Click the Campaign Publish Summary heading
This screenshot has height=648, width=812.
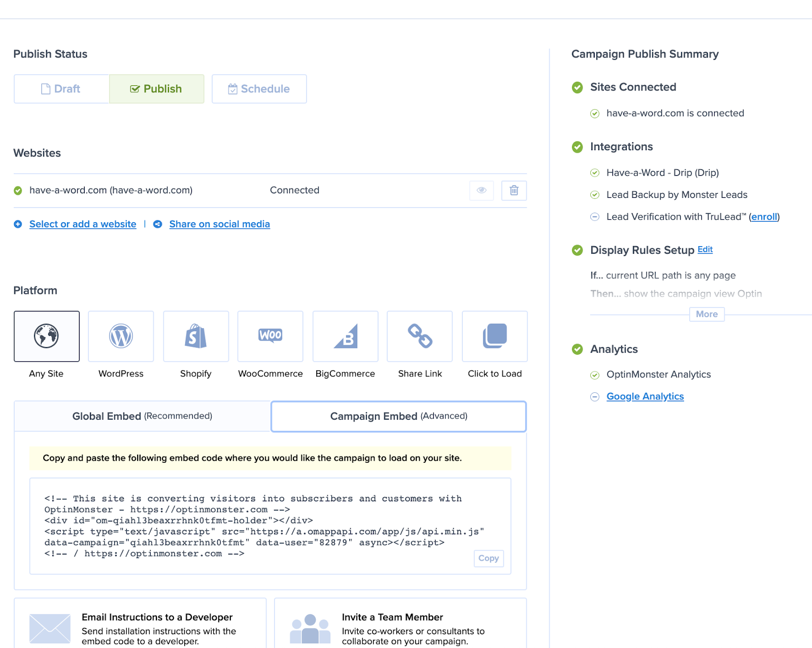[x=645, y=54]
